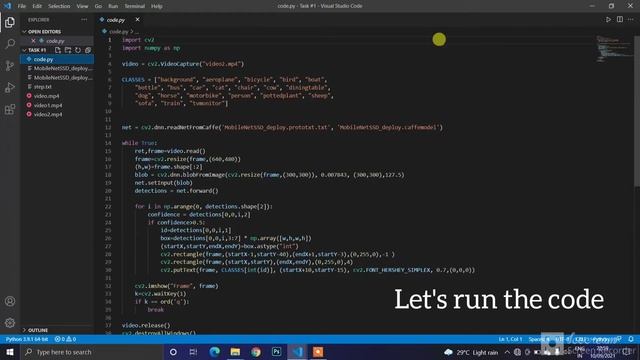Refresh the TASK #1 explorer

click(78, 50)
